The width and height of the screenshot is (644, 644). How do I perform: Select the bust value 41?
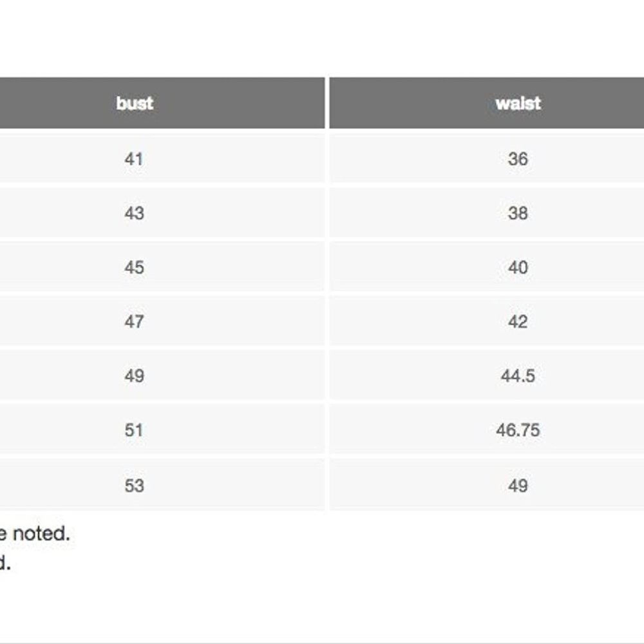[x=134, y=159]
